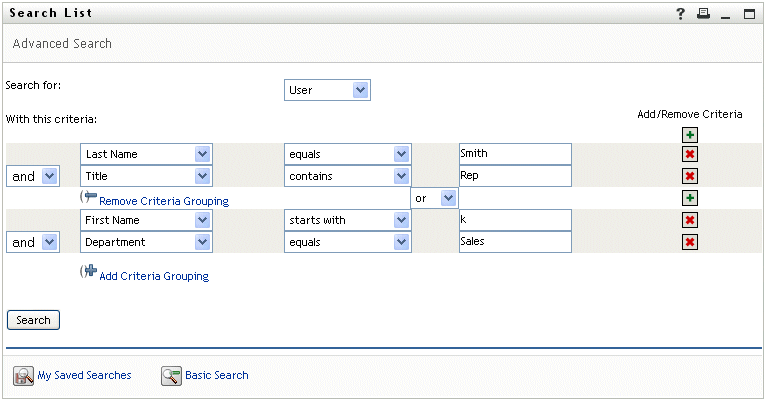Open My Saved Searches
The height and width of the screenshot is (400, 765).
83,376
